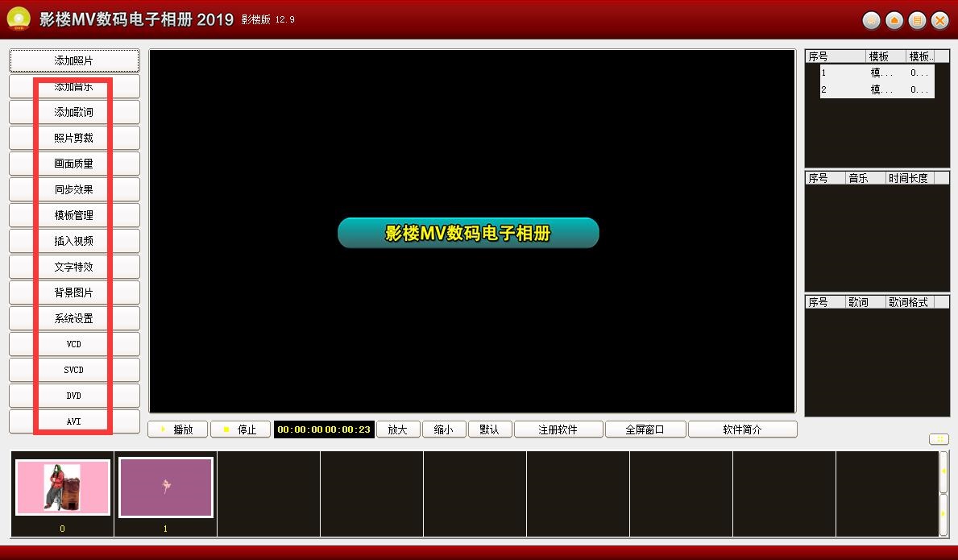Image resolution: width=958 pixels, height=560 pixels.
Task: Click 音乐 column header in music list
Action: click(x=858, y=178)
